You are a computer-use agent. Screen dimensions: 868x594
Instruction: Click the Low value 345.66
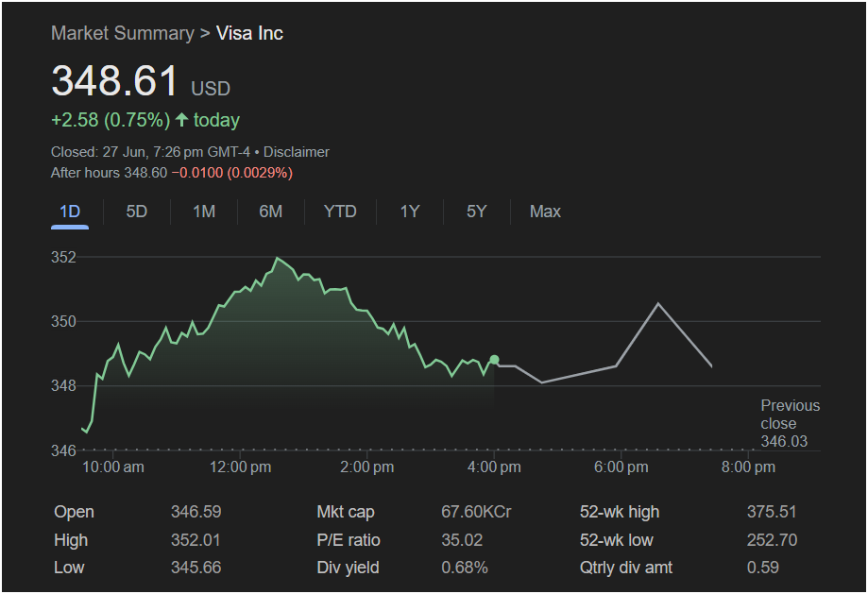[196, 568]
